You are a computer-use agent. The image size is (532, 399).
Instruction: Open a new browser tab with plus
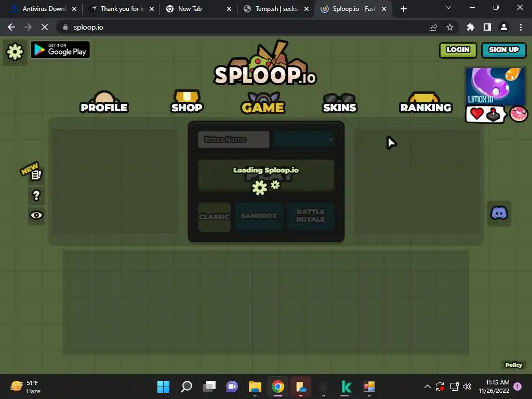point(403,9)
